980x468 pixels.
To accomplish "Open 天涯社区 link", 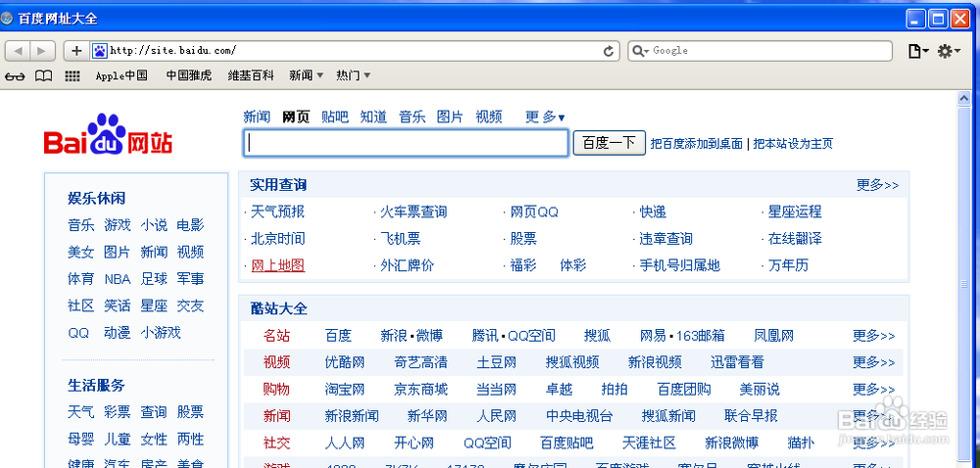I will coord(649,444).
